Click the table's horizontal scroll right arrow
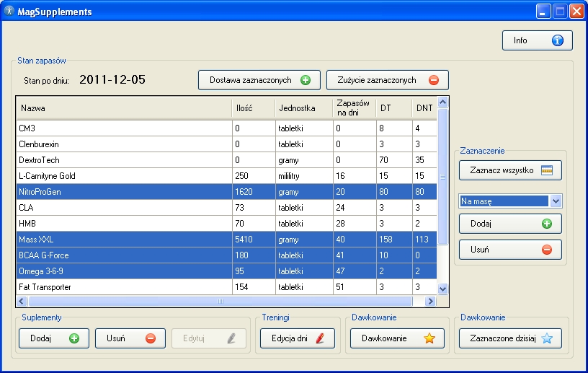The image size is (588, 373). [430, 301]
